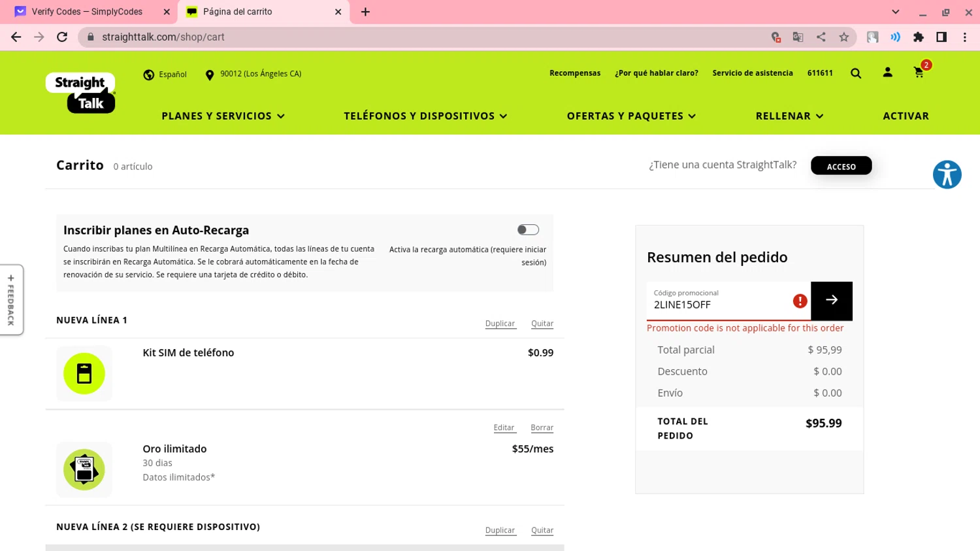This screenshot has width=980, height=551.
Task: Click the 90012 (Los Ángeles CA) location
Action: point(261,74)
